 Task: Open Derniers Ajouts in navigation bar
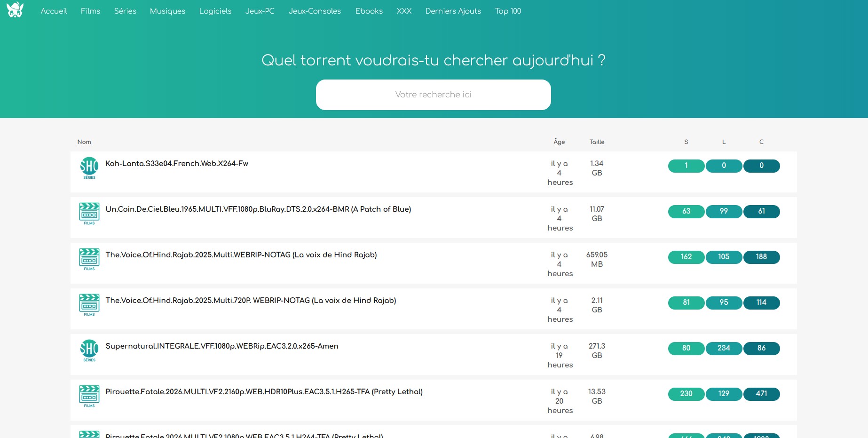pos(453,11)
